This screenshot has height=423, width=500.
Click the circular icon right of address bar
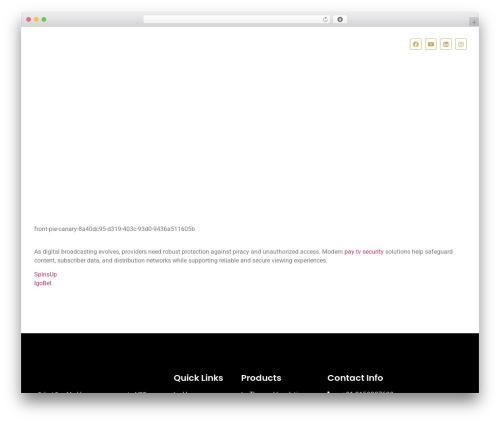click(x=340, y=19)
